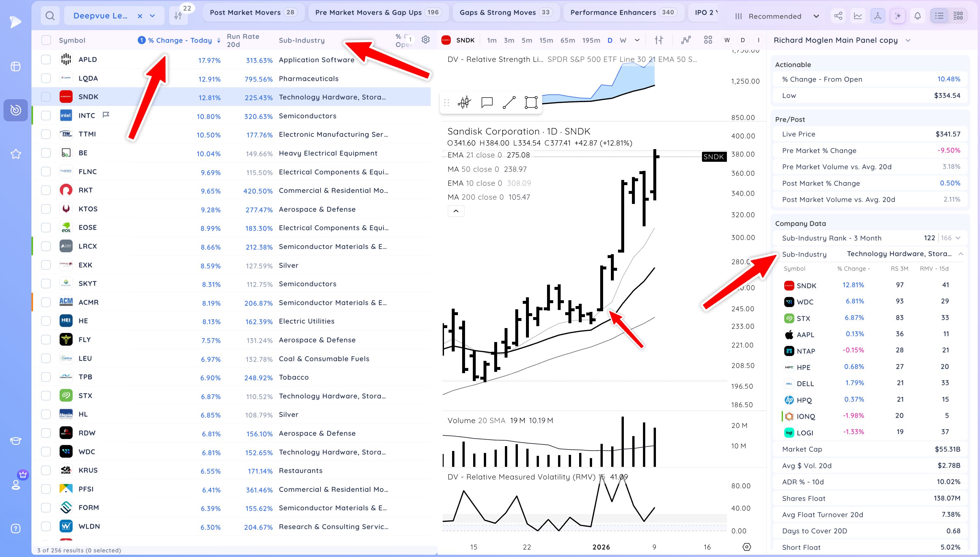Select the checkbox for APLD row
This screenshot has width=980, height=557.
coord(46,59)
